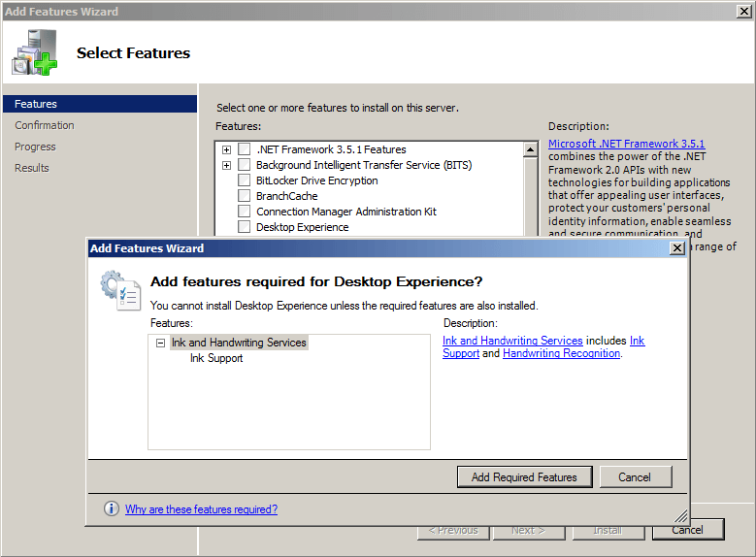This screenshot has width=756, height=557.
Task: Enable BitLocker Drive Encryption checkbox
Action: 244,180
